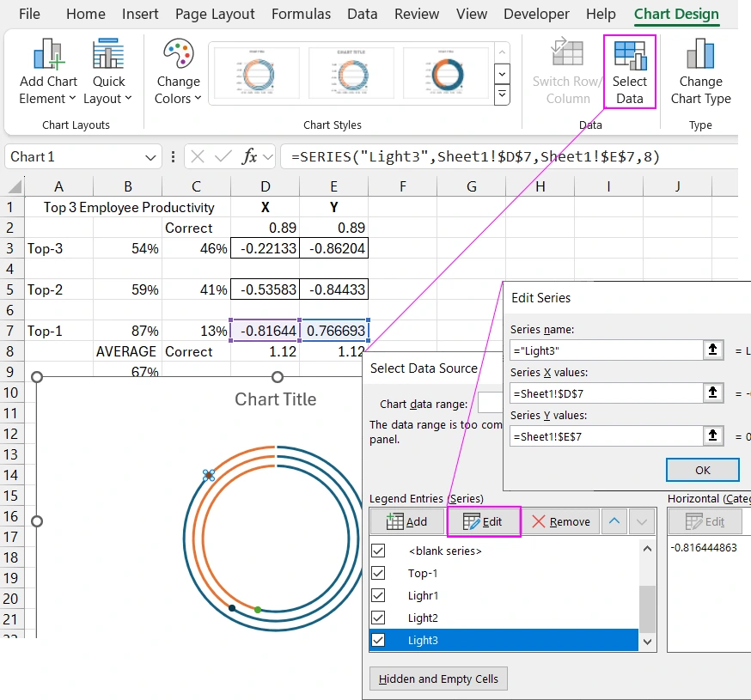Uncheck the Light3 series entry
Screen dimensions: 751x700
coord(379,639)
